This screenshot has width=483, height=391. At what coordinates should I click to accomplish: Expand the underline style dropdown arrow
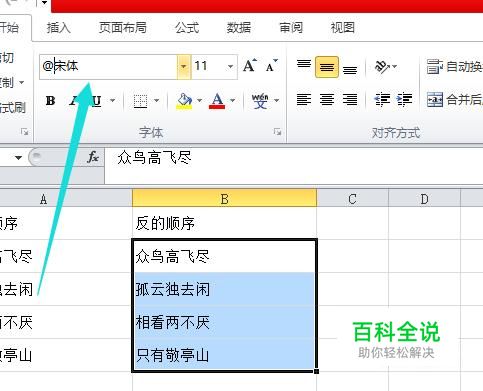[x=113, y=100]
